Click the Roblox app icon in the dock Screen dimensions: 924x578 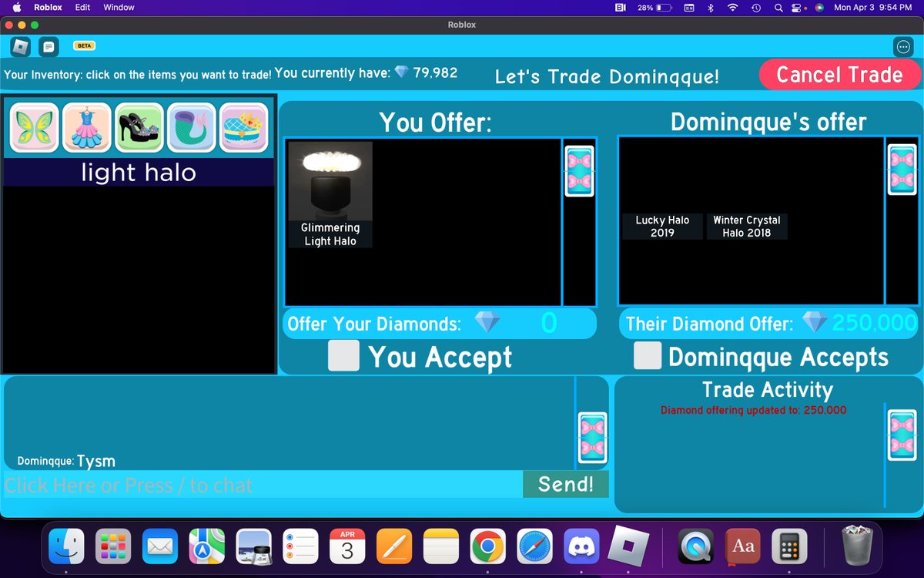click(x=629, y=545)
